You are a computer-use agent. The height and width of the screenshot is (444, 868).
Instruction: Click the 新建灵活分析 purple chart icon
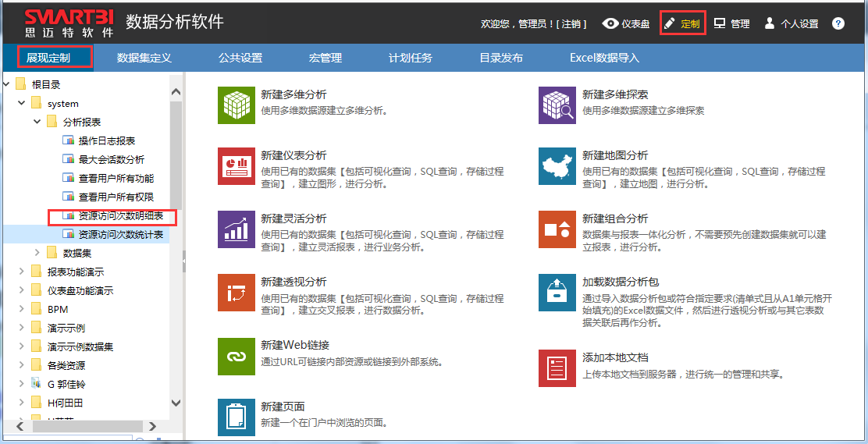(237, 229)
